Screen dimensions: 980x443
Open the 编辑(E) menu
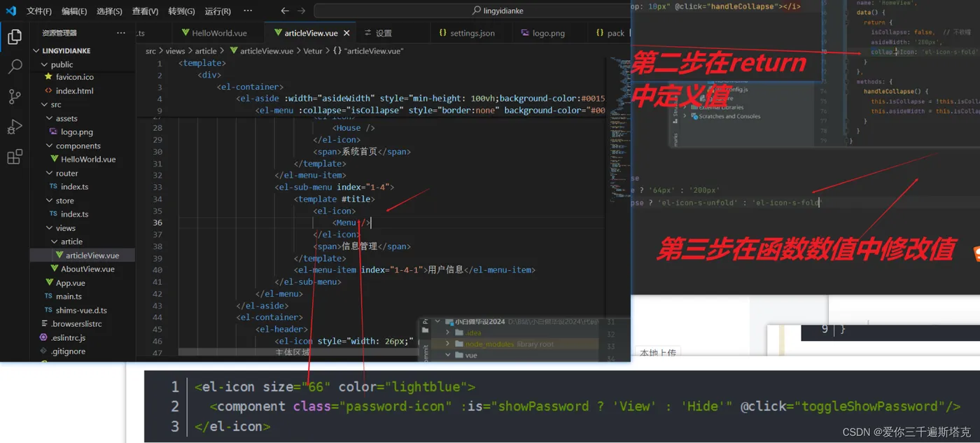pyautogui.click(x=74, y=11)
